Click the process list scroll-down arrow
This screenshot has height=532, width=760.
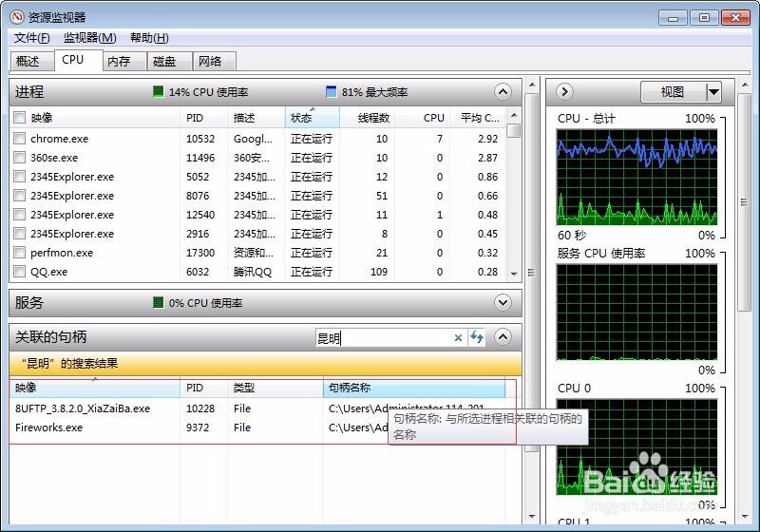click(x=514, y=275)
